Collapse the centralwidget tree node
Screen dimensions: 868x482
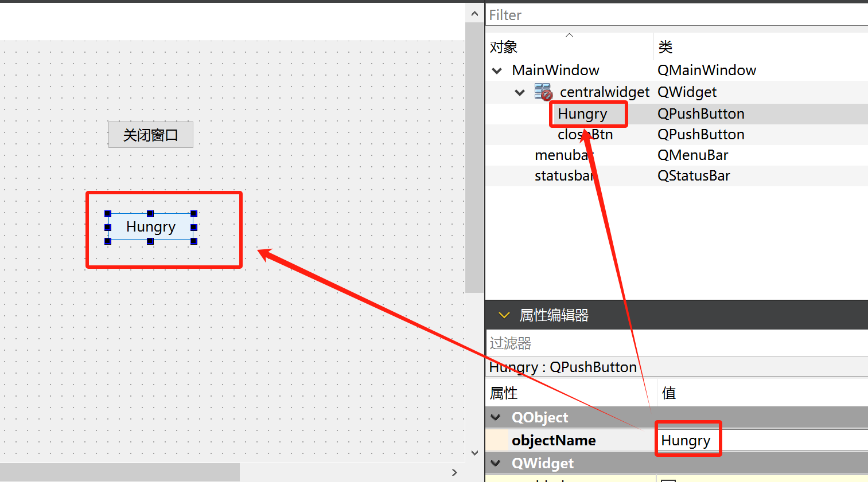tap(520, 92)
